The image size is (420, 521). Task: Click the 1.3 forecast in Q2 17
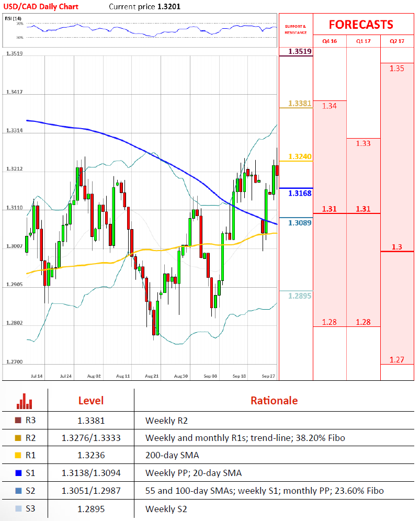point(397,247)
